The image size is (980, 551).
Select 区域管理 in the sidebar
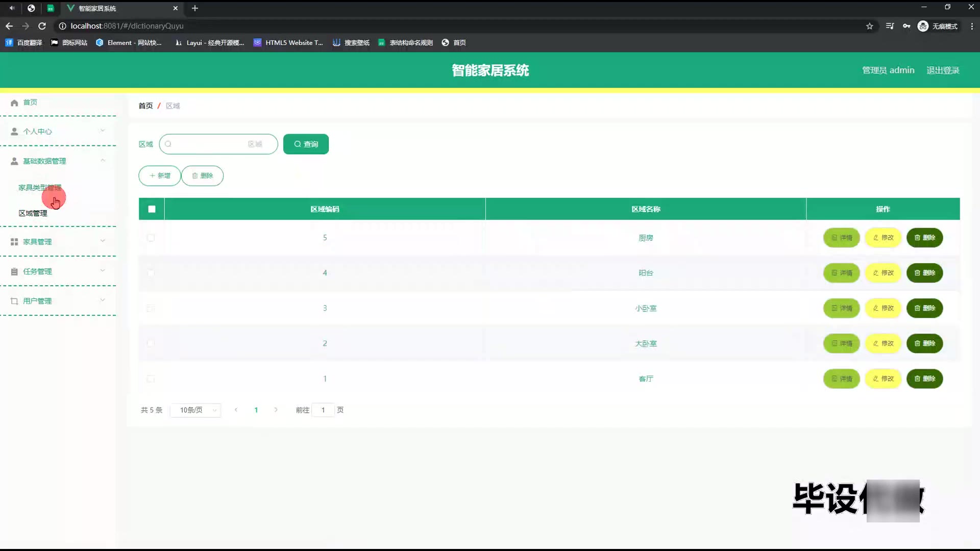33,213
